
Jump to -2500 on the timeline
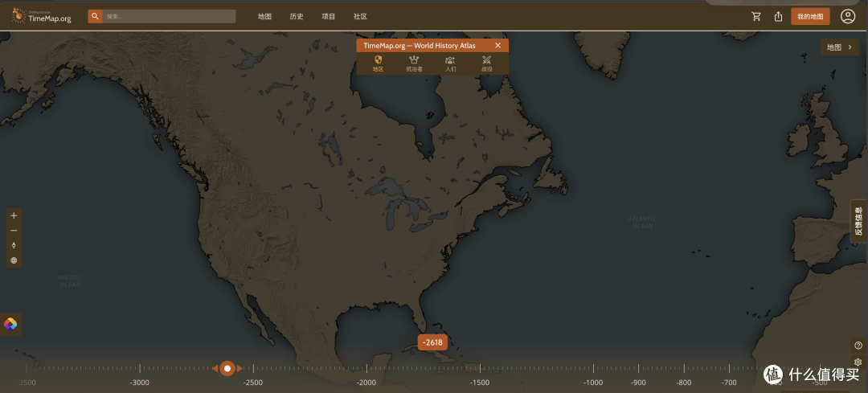(x=253, y=383)
